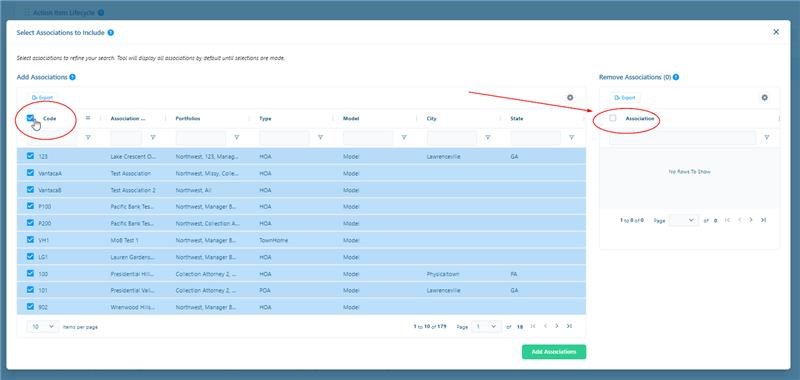The width and height of the screenshot is (800, 380).
Task: Go to first page in Add Associations grid
Action: (533, 326)
